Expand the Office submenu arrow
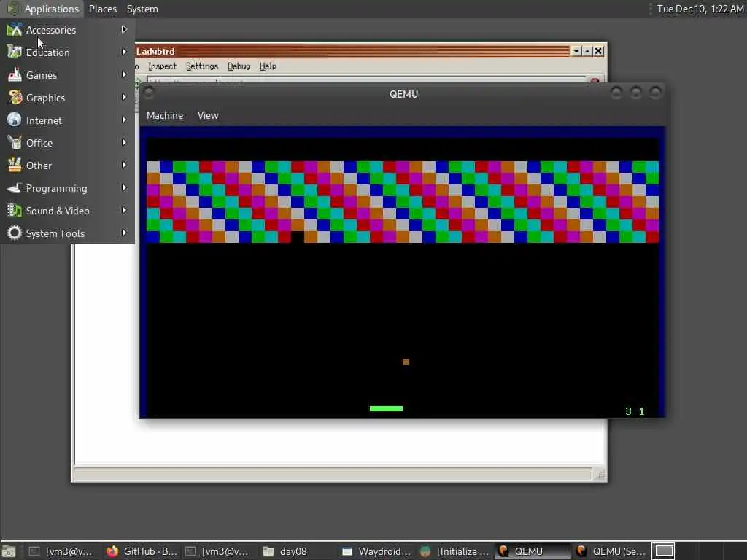 tap(124, 142)
